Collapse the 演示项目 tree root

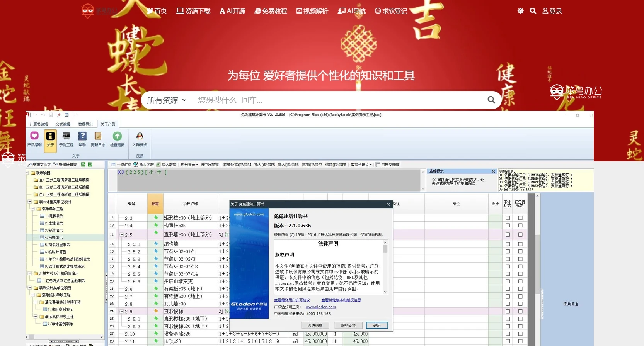pos(27,173)
